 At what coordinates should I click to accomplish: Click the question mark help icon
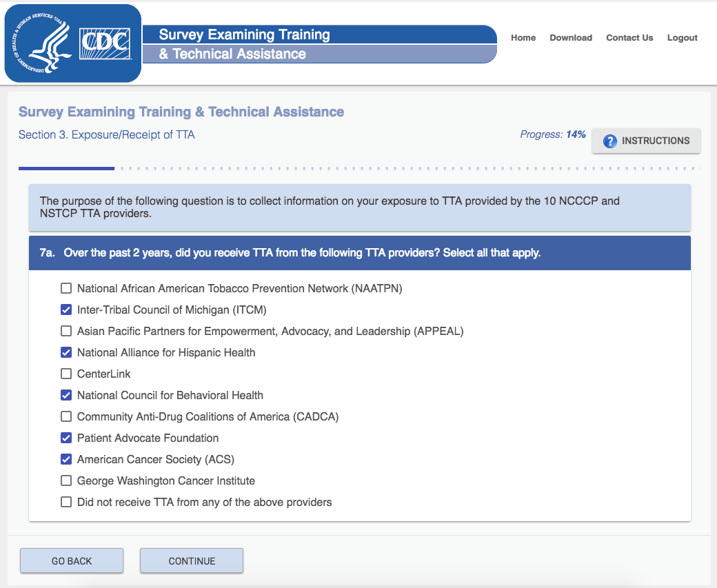609,141
